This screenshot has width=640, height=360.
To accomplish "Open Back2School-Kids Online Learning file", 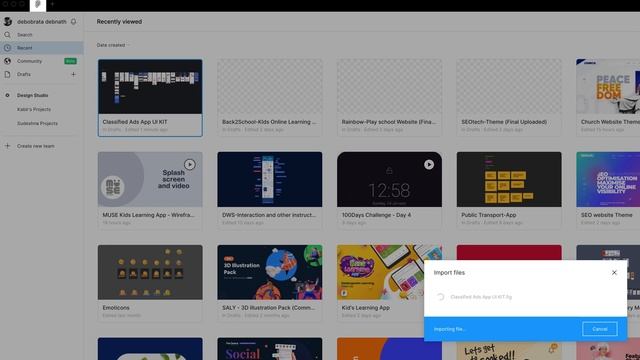I will coord(269,98).
